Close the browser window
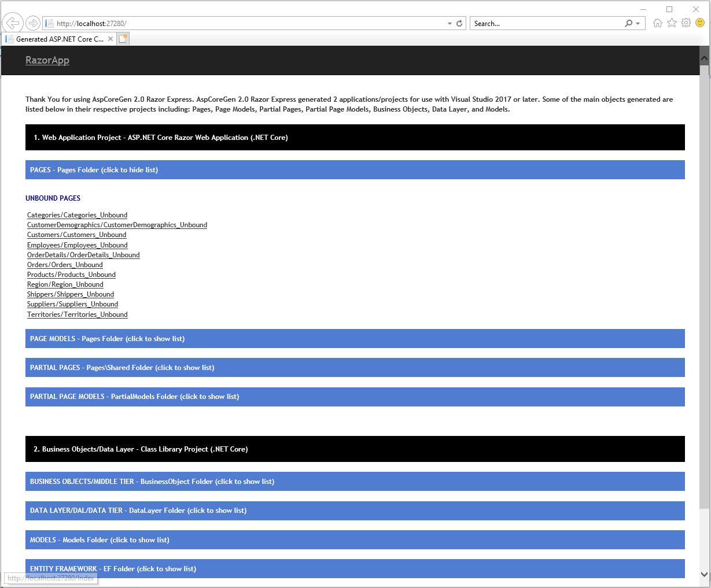711x588 pixels. [696, 9]
